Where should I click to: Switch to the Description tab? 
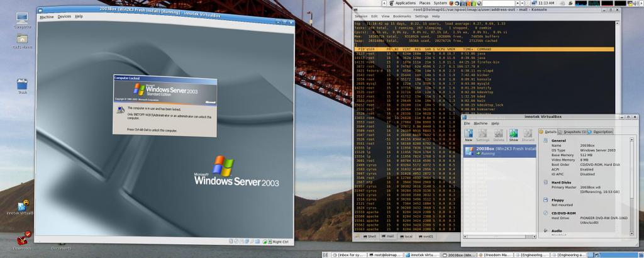(x=600, y=132)
